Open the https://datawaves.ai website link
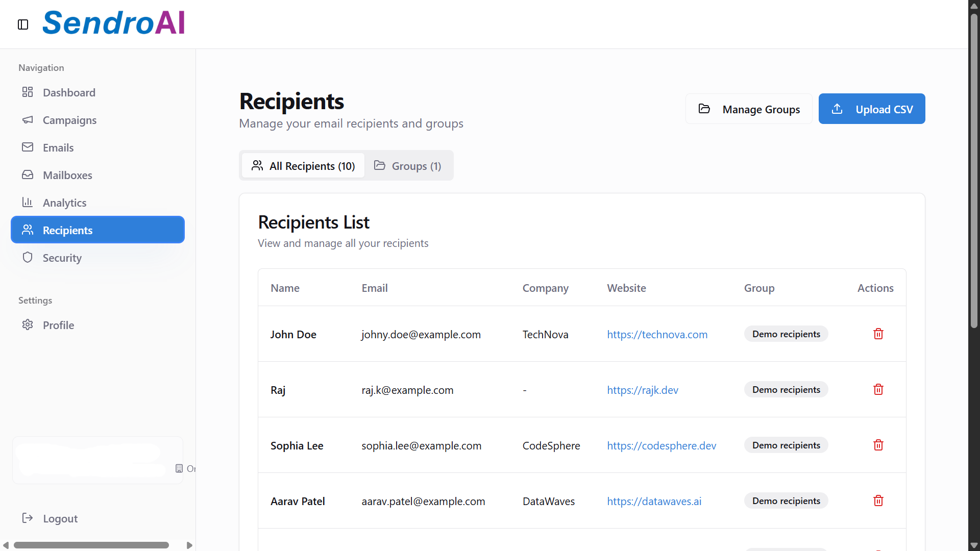 [x=654, y=501]
